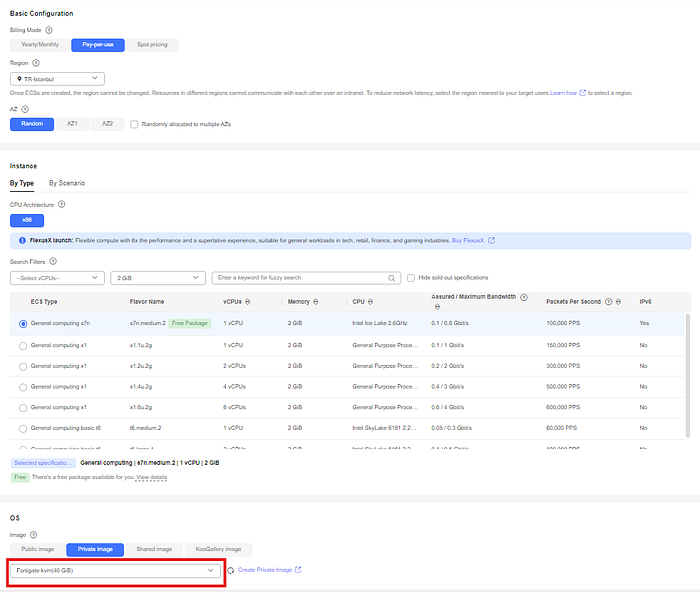Click filter icon on vCPUs column header

click(x=248, y=302)
